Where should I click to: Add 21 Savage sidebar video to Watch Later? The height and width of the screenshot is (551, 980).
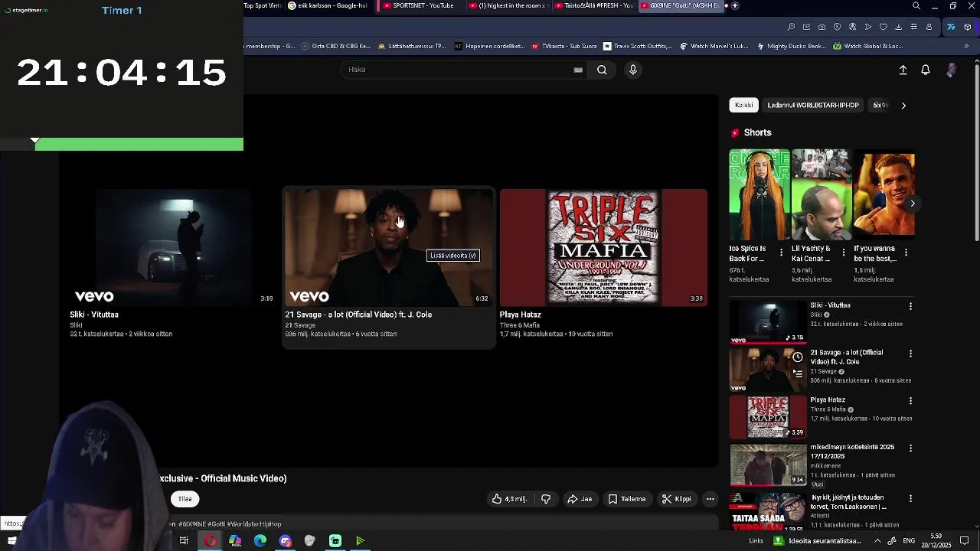coord(797,357)
